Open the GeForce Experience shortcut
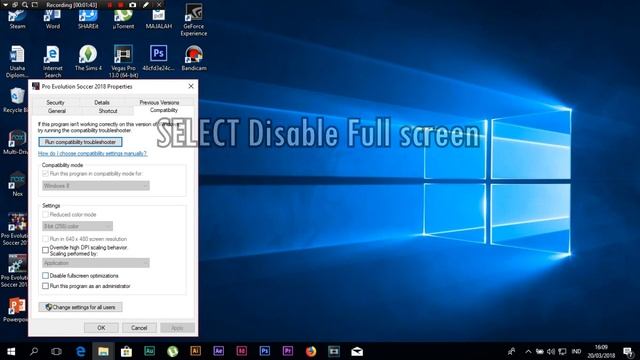This screenshot has height=360, width=640. [x=194, y=20]
